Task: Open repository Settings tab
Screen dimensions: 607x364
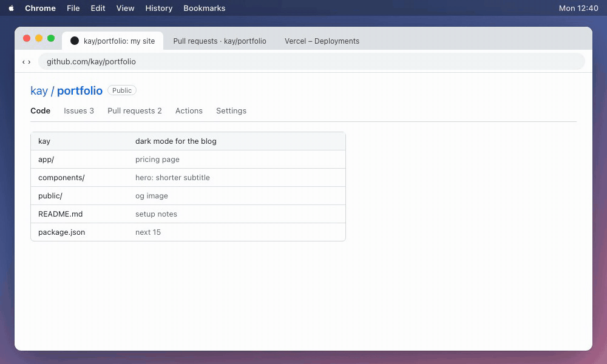Action: (231, 110)
